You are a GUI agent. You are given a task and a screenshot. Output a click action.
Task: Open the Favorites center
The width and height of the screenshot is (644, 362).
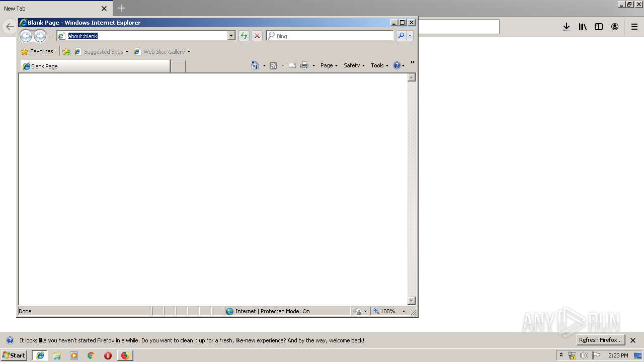(x=37, y=51)
